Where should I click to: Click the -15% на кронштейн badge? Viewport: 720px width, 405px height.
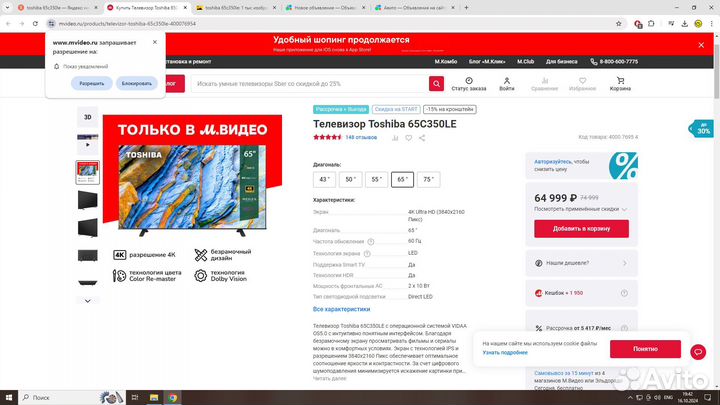pos(450,109)
